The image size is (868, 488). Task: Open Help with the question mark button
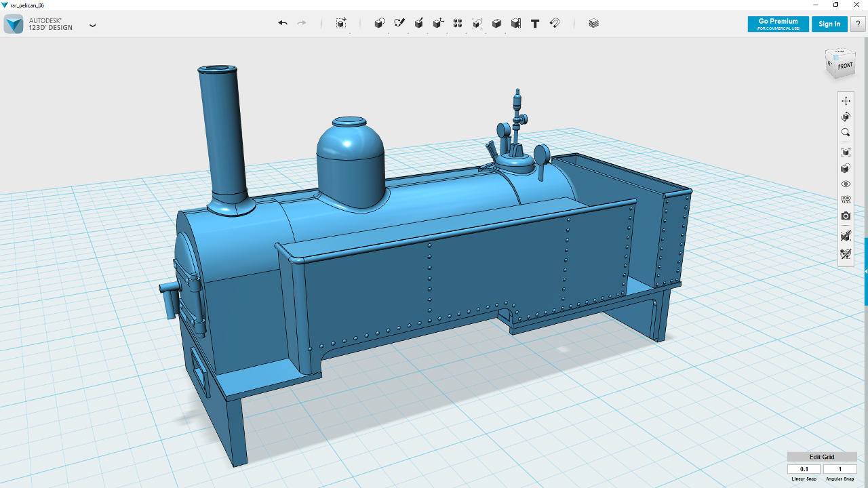click(858, 24)
